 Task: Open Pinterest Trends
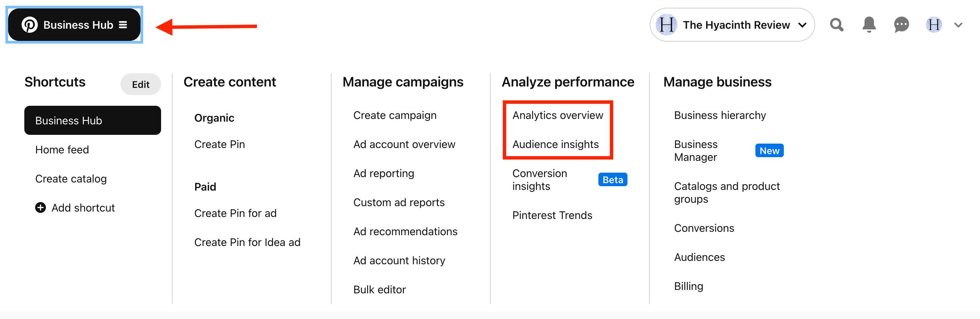pos(552,215)
